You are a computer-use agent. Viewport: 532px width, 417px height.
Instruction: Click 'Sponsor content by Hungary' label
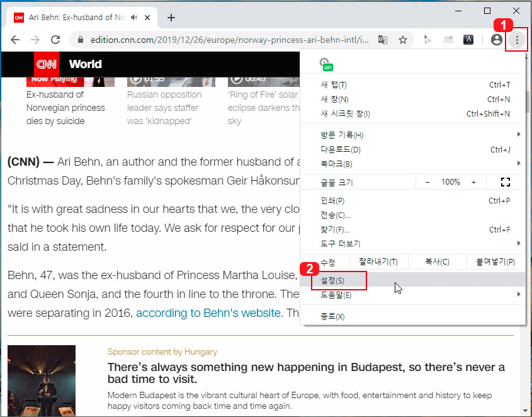(x=162, y=351)
